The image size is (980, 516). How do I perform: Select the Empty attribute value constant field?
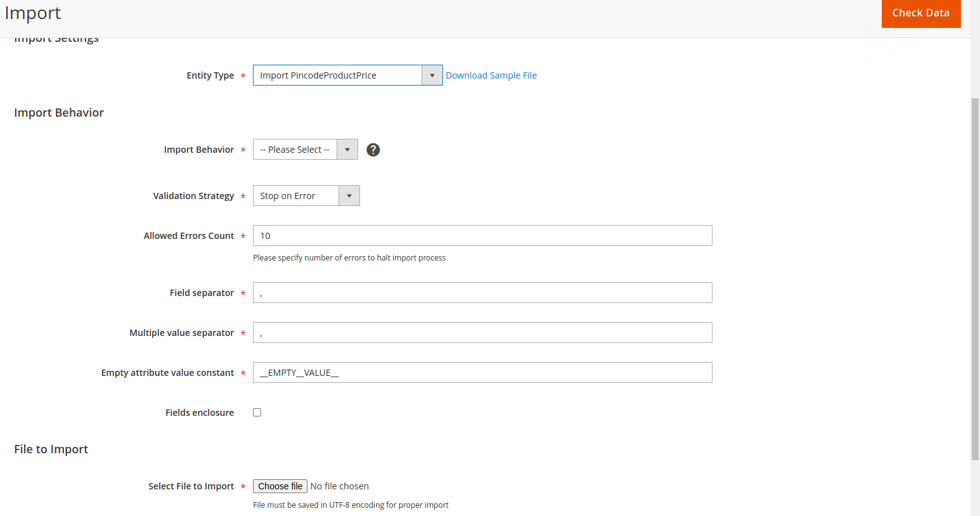point(482,372)
